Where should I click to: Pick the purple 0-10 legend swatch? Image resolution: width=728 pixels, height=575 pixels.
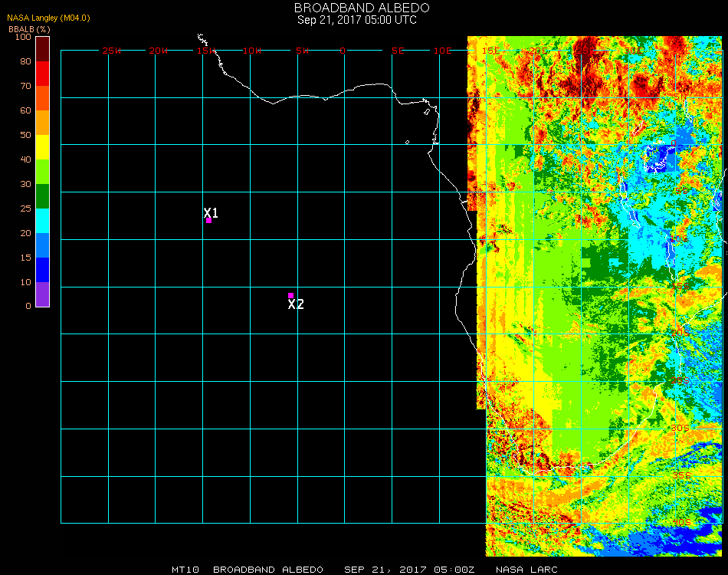(43, 294)
